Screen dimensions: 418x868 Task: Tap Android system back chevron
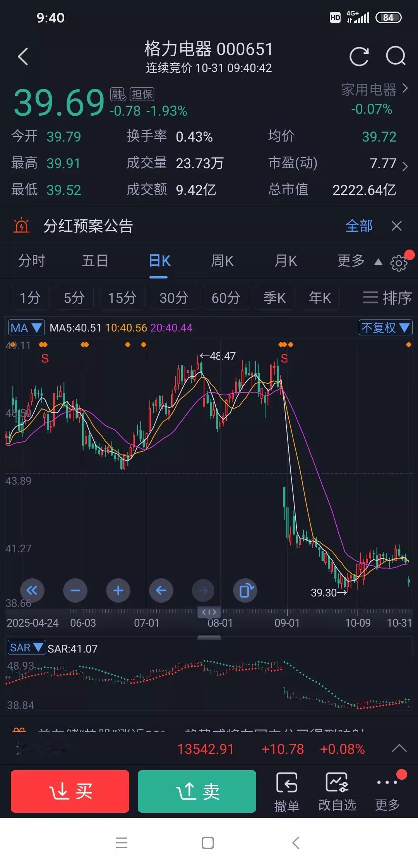point(296,843)
